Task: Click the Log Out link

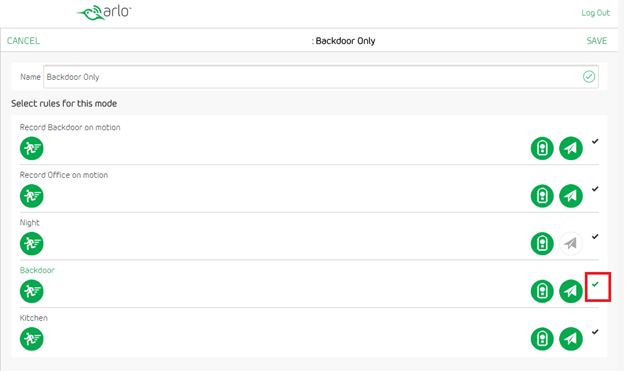Action: tap(595, 13)
